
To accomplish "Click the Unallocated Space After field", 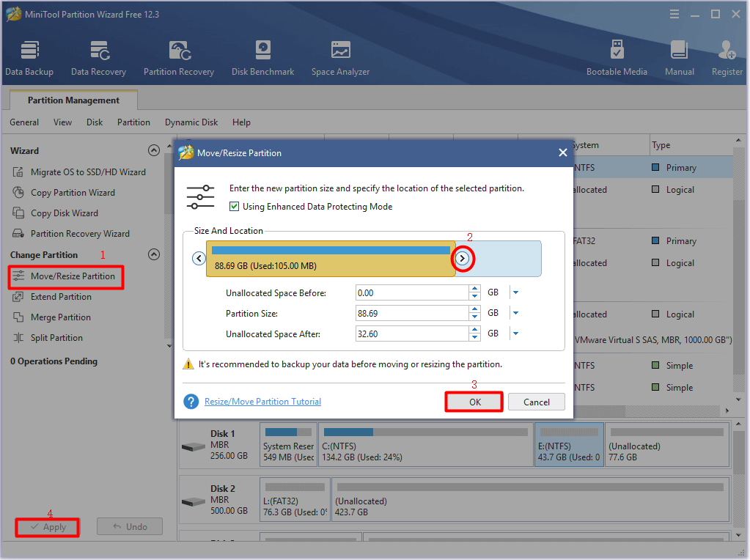I will tap(412, 334).
